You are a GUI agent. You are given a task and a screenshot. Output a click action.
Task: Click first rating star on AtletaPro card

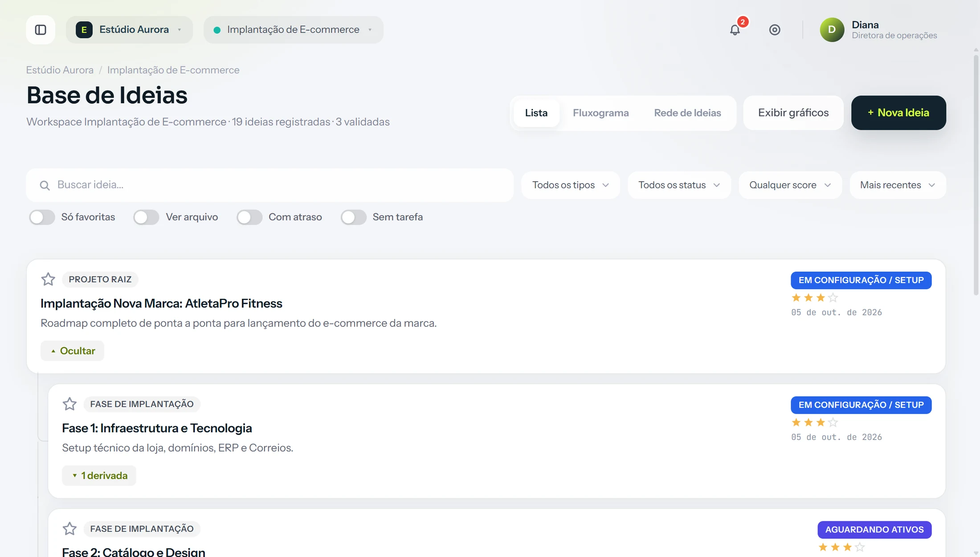click(796, 297)
